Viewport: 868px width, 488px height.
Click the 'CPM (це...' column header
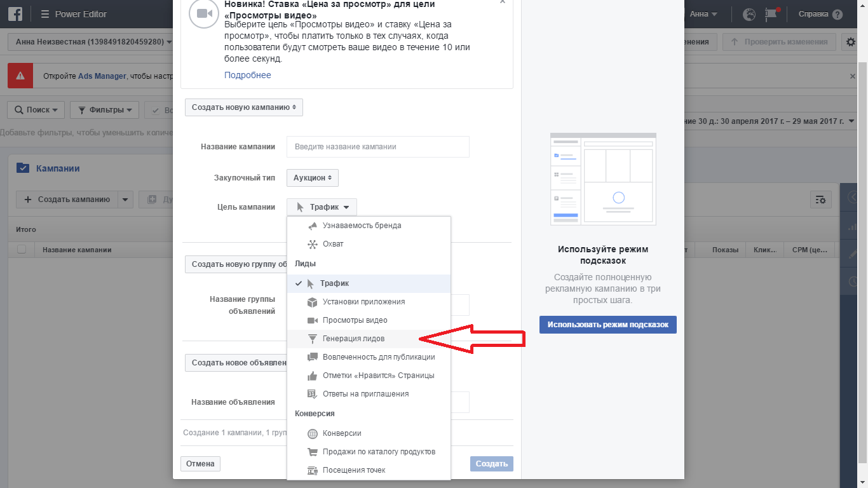pos(810,250)
